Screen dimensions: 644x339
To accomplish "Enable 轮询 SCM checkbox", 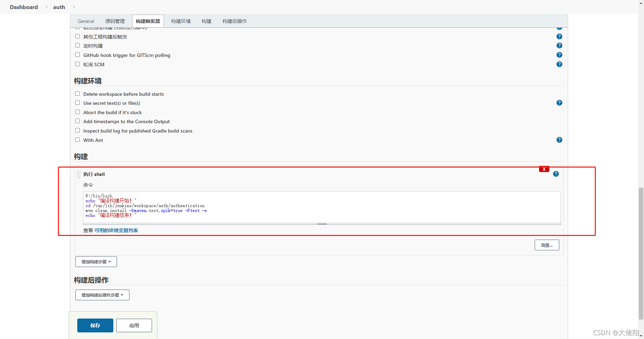I will [78, 64].
